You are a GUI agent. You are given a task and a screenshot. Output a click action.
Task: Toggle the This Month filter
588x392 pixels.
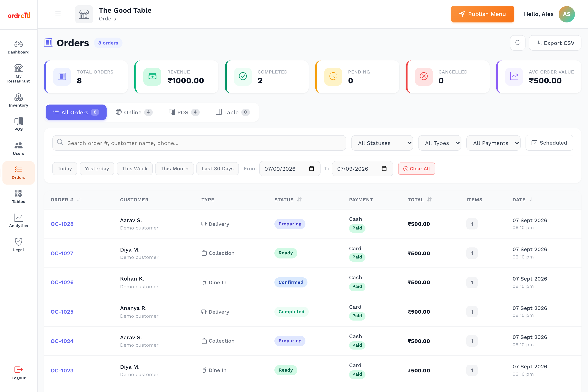[x=175, y=168]
